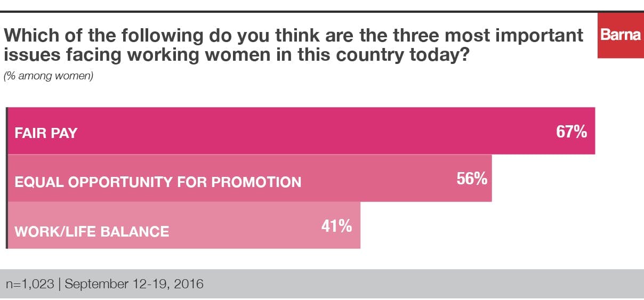Click the sample size n=1,023 text
The width and height of the screenshot is (644, 300).
[x=30, y=283]
